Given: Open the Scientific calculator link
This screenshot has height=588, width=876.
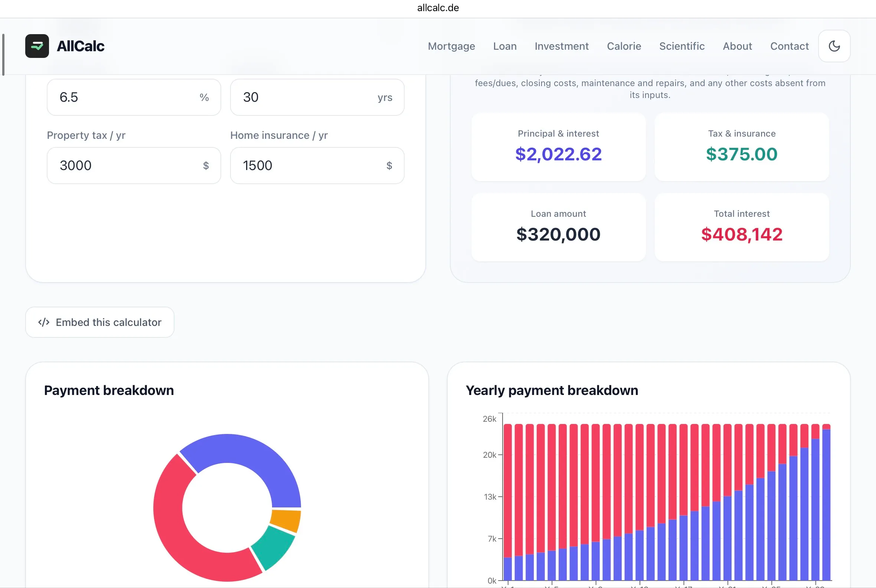Looking at the screenshot, I should click(682, 46).
